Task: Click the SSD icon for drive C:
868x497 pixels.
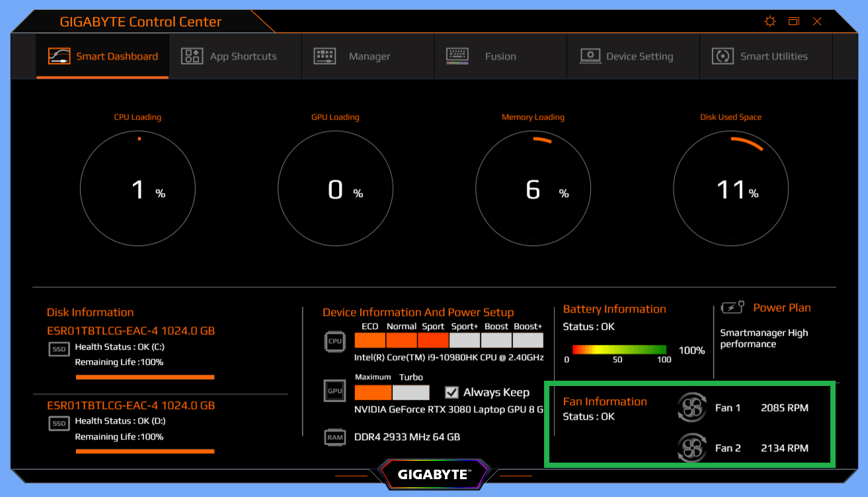Action: pos(59,349)
